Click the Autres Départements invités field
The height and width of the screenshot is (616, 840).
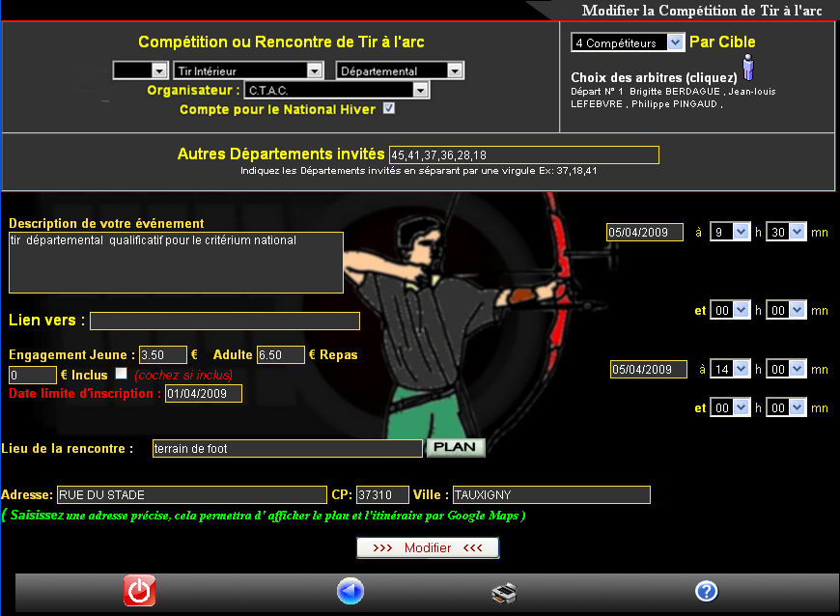coord(523,155)
